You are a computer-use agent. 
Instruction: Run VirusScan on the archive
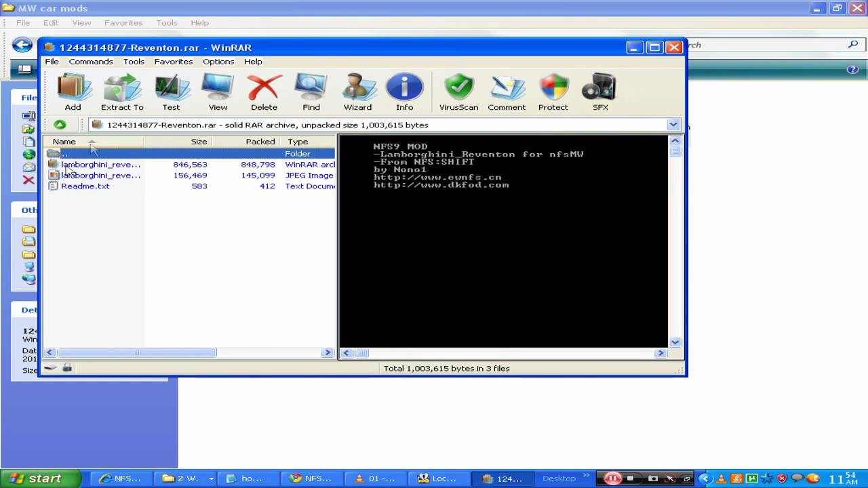point(459,92)
